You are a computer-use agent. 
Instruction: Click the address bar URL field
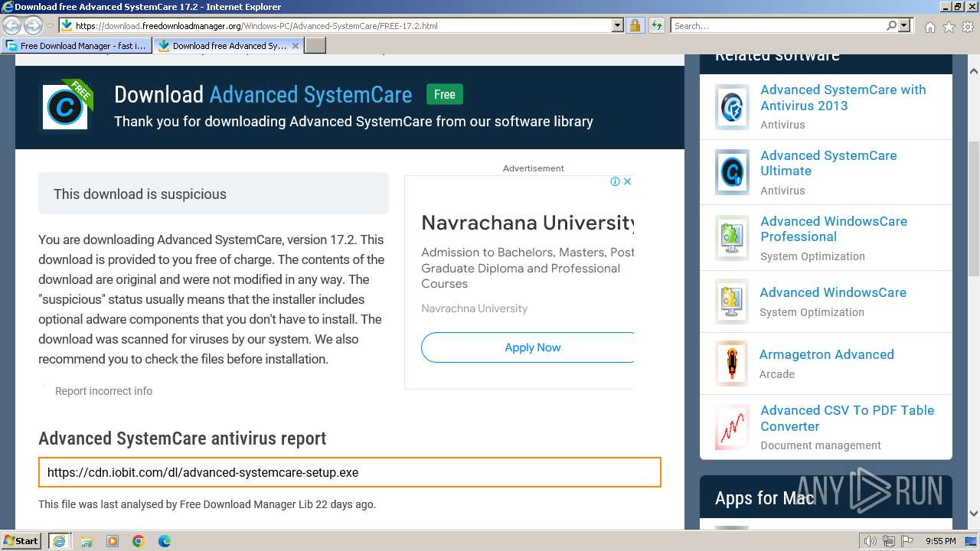tap(342, 25)
